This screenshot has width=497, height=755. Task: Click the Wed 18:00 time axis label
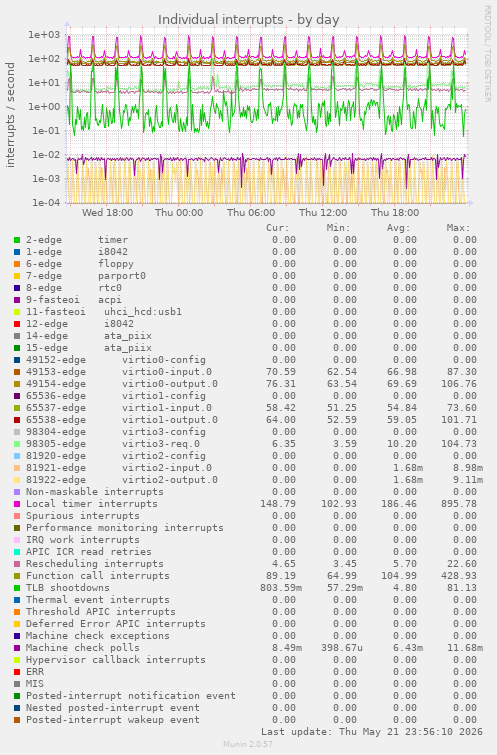(x=107, y=212)
